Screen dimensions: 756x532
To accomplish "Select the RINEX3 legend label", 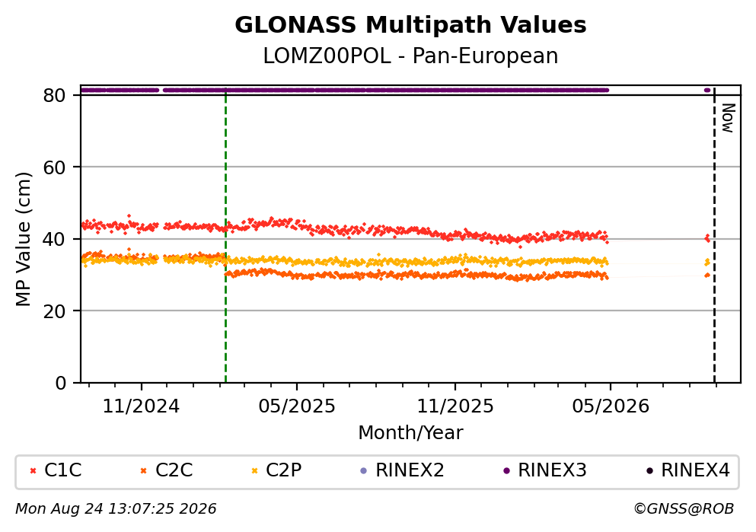I will 552,470.
